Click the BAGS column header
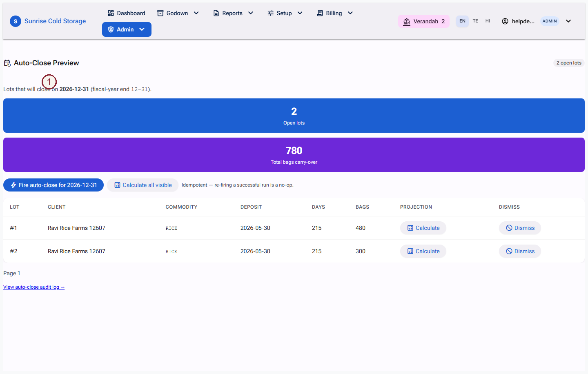 point(362,207)
